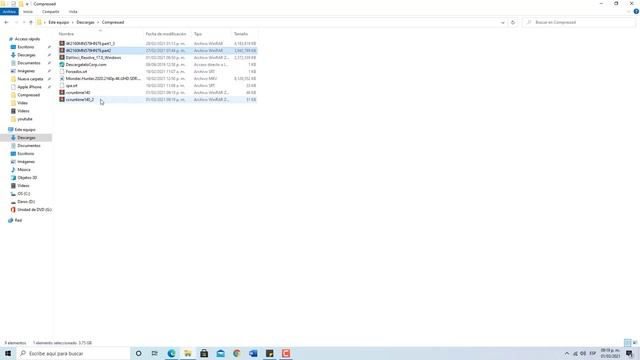Open Cortana from the taskbar

point(138,353)
